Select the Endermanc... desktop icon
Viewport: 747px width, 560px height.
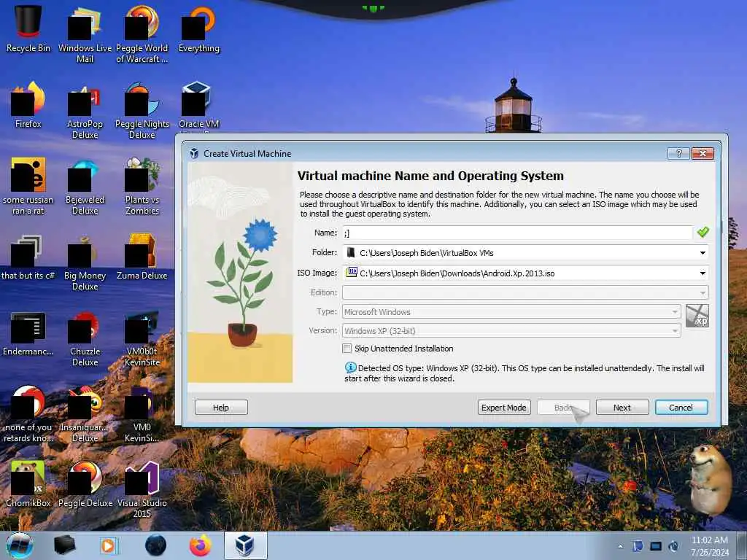coord(28,333)
